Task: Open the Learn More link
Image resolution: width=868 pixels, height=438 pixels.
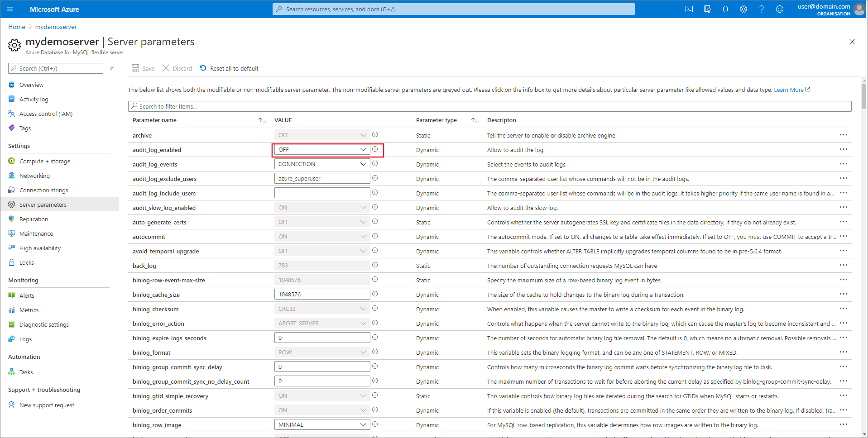Action: pos(788,90)
